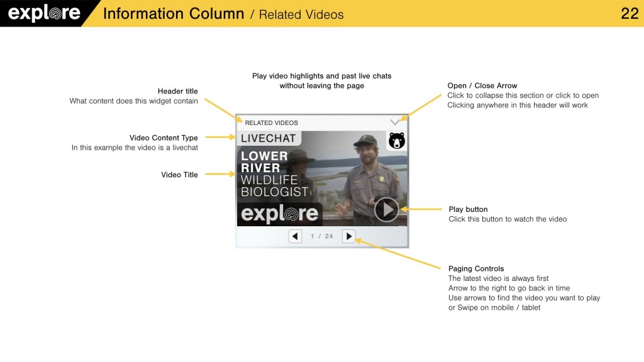Click the bear icon on the video

[x=396, y=141]
